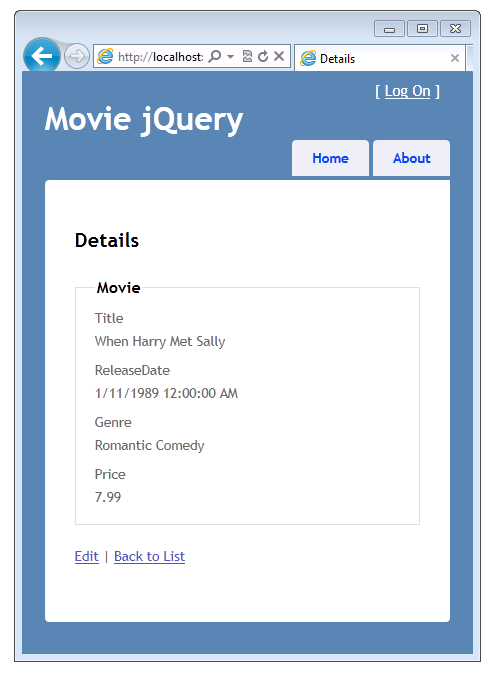Click the ReleaseDate field label

[132, 370]
